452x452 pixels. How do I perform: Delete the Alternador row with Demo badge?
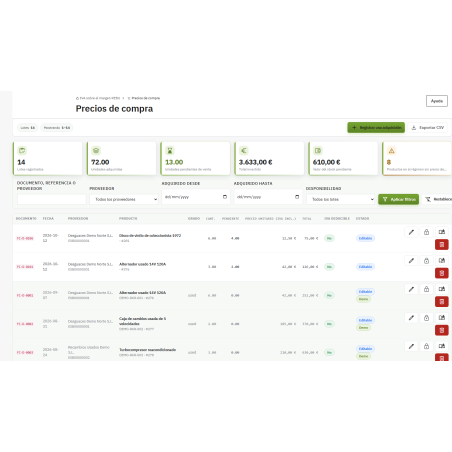point(442,301)
